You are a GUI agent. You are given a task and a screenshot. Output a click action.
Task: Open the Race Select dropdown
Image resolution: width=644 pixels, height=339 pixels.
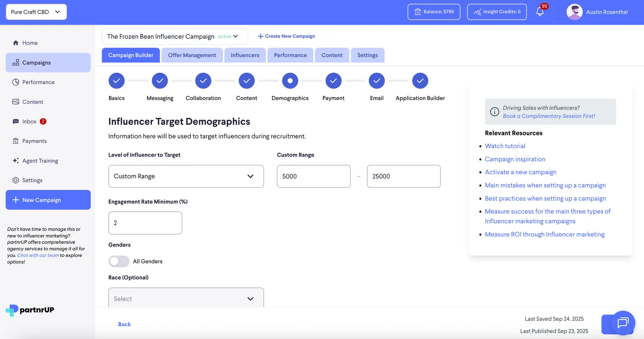[186, 298]
